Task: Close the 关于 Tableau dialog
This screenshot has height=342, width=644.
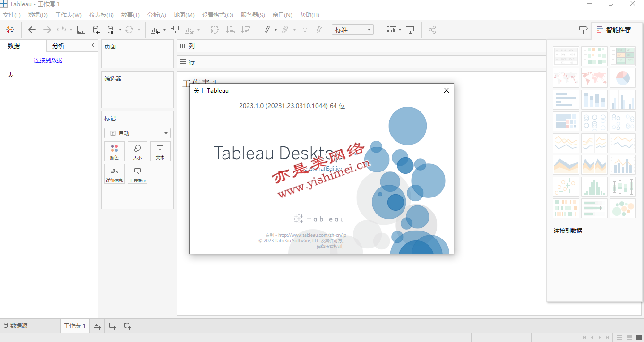Action: pos(446,90)
